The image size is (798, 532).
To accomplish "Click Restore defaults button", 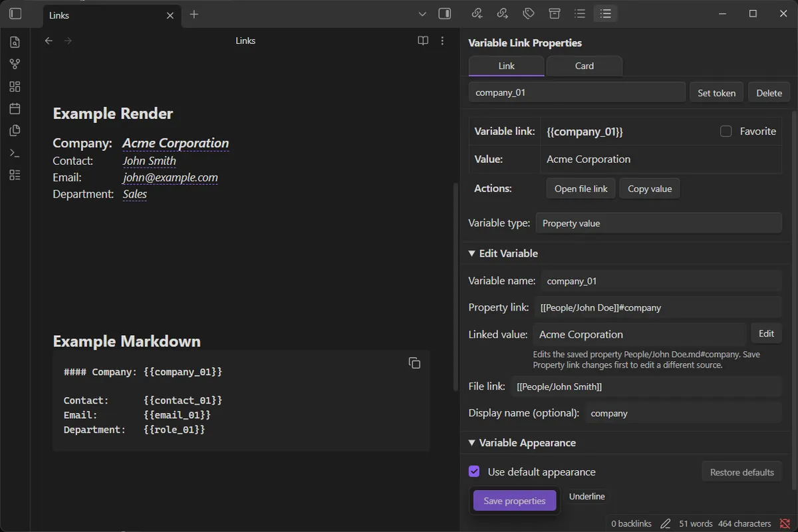I will pyautogui.click(x=741, y=472).
